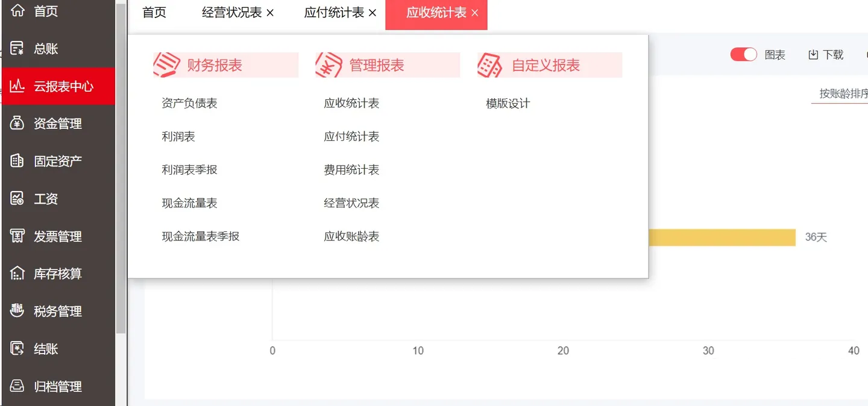Click the axis value 30
The height and width of the screenshot is (406, 868).
(x=708, y=351)
